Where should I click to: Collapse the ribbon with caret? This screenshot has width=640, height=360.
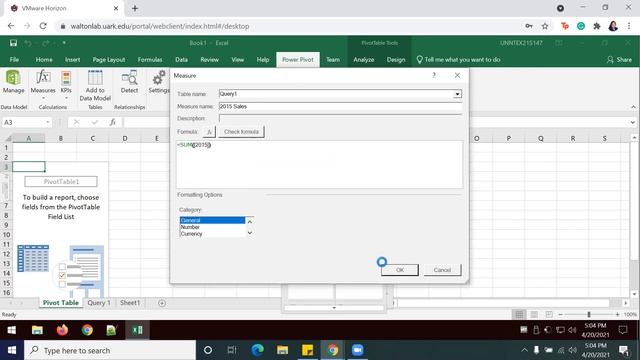point(633,107)
